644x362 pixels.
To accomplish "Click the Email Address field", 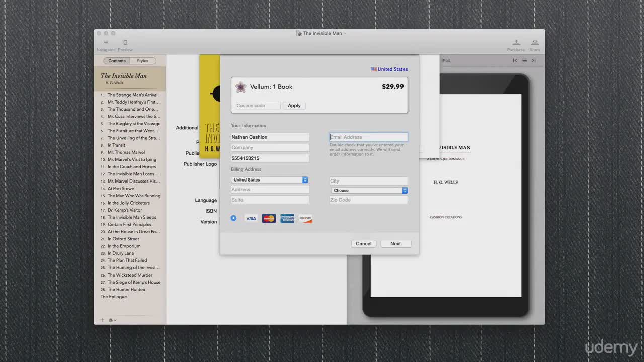I will (x=368, y=137).
